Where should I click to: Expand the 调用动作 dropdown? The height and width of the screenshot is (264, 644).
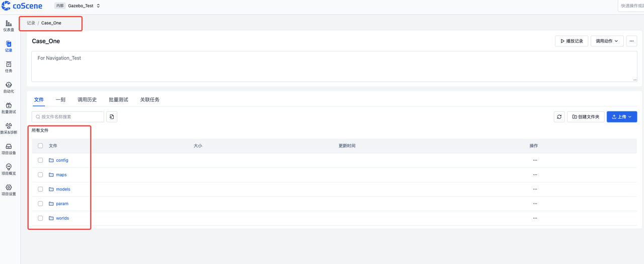[x=607, y=41]
